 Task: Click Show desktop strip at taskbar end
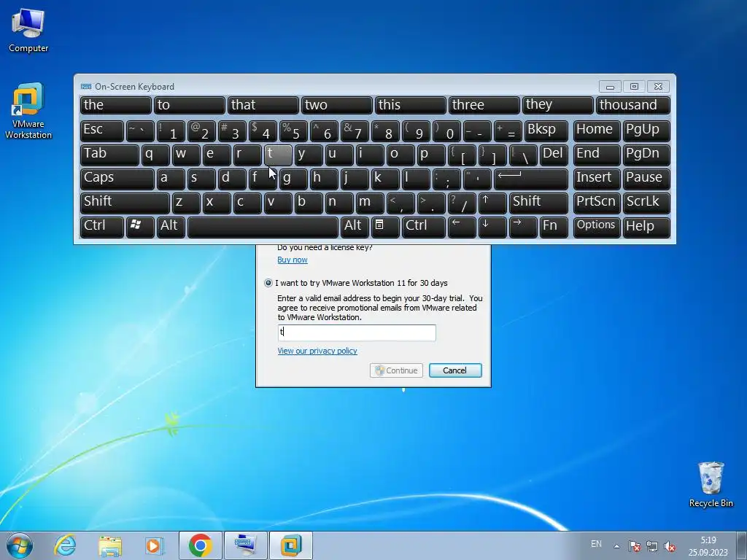(x=741, y=545)
